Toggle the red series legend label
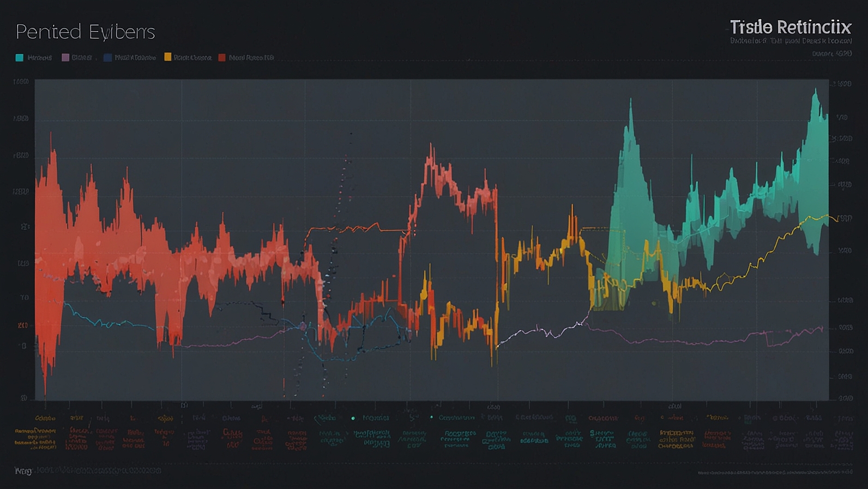The width and height of the screenshot is (868, 489). point(251,57)
